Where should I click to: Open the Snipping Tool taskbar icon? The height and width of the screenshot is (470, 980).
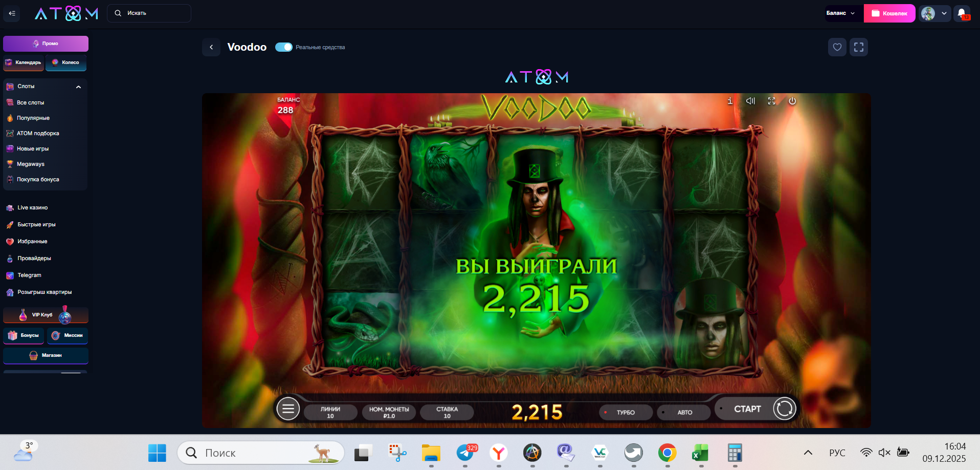pos(397,453)
